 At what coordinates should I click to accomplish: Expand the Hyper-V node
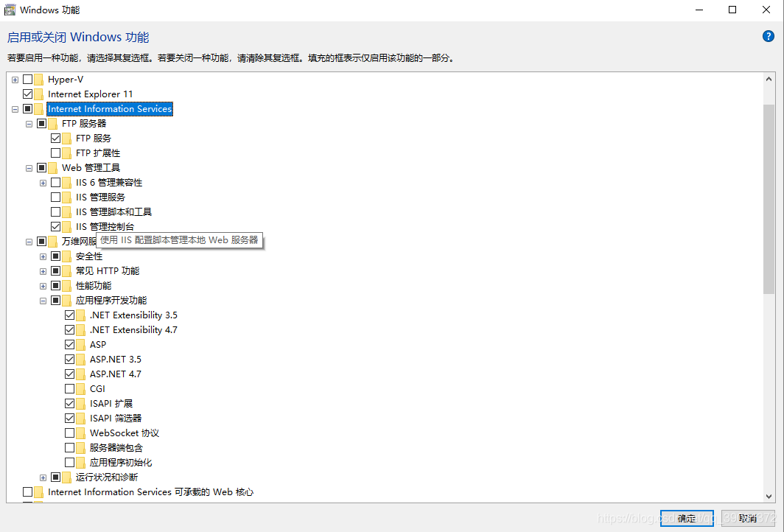(x=15, y=80)
